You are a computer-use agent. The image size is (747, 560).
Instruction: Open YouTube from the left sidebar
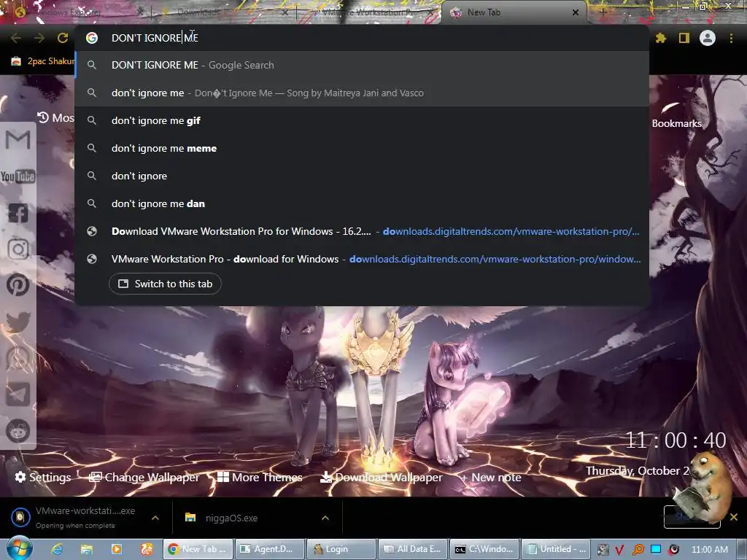tap(18, 176)
